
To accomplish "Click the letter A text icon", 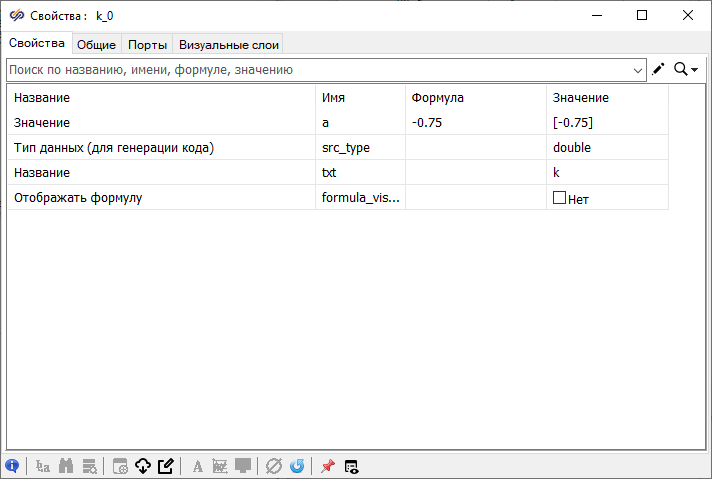I will click(x=197, y=466).
